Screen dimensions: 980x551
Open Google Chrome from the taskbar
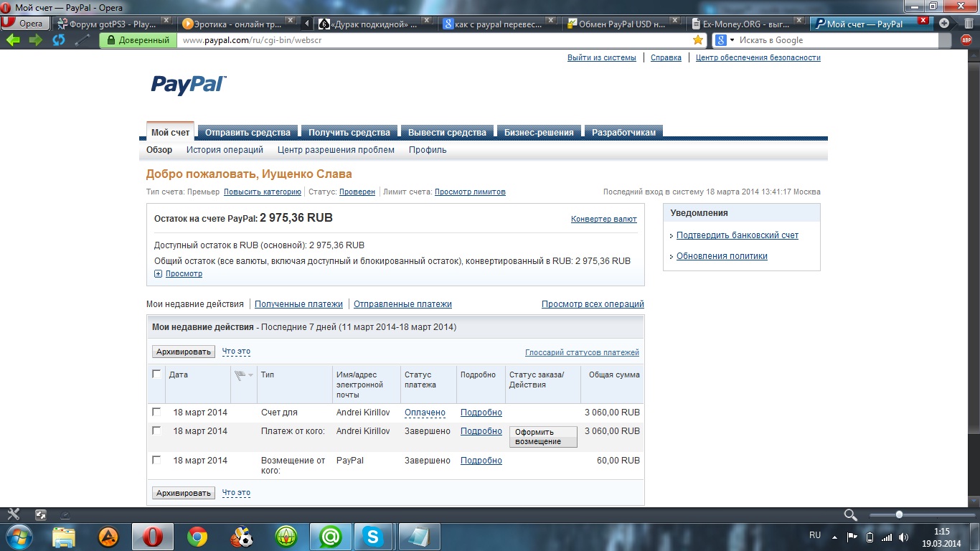click(197, 537)
